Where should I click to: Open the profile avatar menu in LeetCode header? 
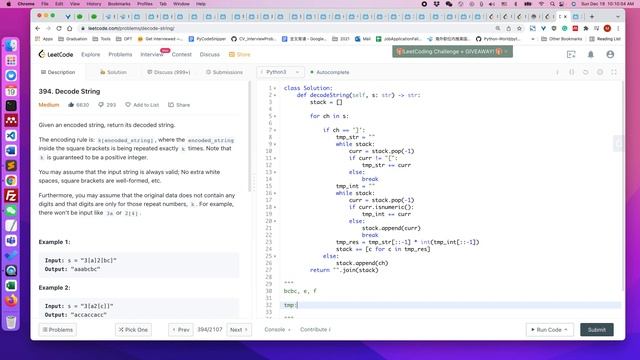pyautogui.click(x=610, y=54)
